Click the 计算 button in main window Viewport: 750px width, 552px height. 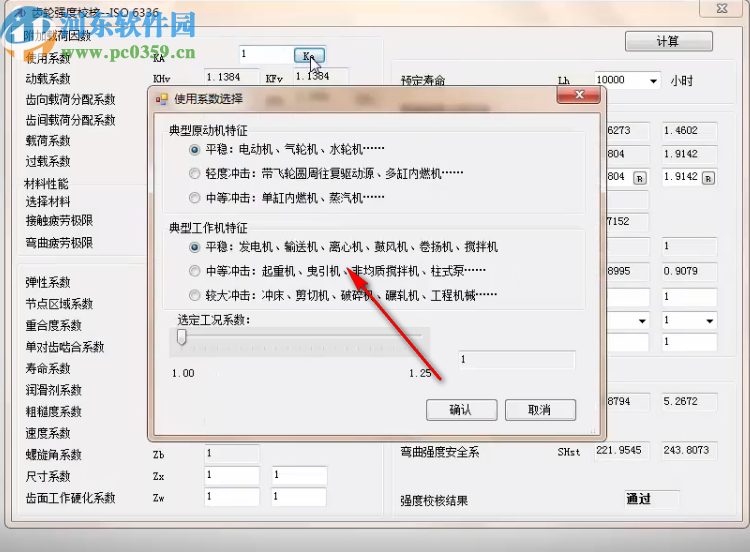click(668, 42)
